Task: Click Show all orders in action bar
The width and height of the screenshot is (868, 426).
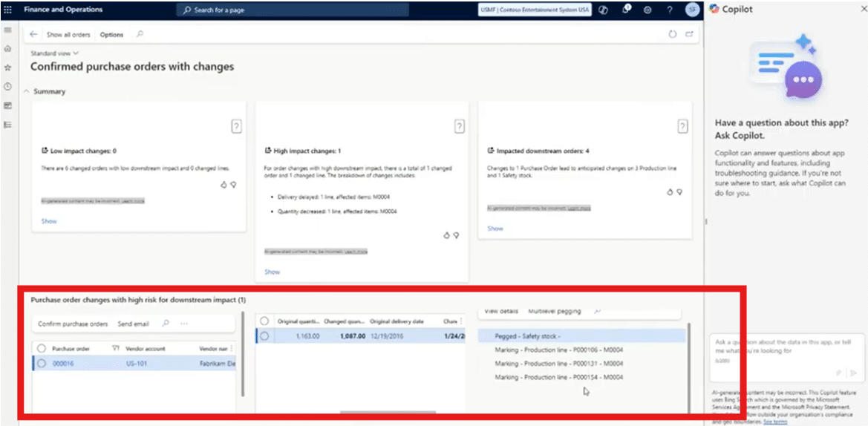Action: (x=68, y=35)
